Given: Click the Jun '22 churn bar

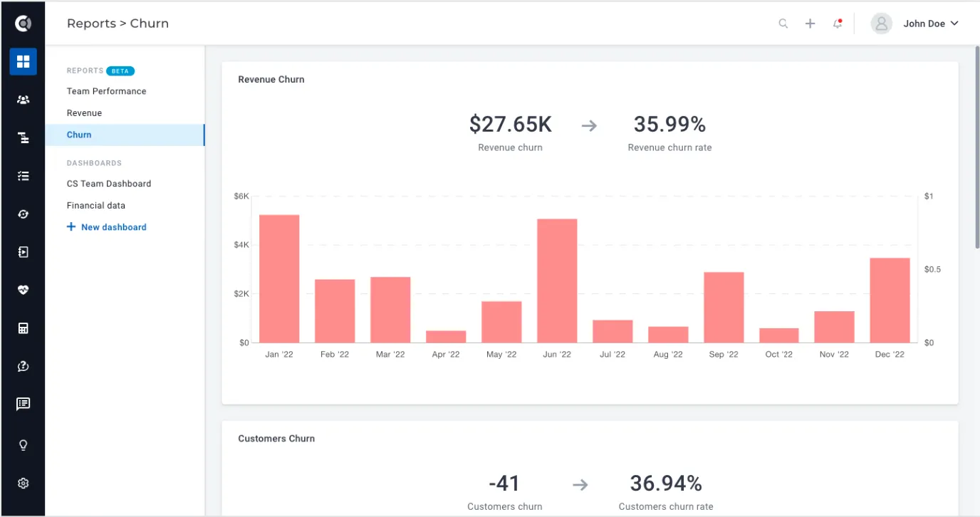Looking at the screenshot, I should coord(557,281).
